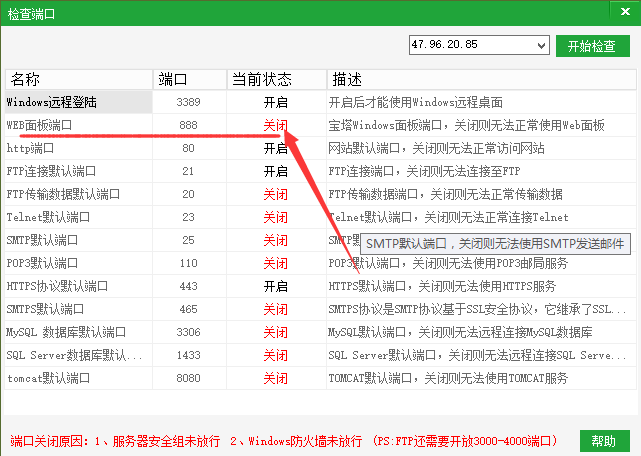Click port number 888

click(x=188, y=125)
